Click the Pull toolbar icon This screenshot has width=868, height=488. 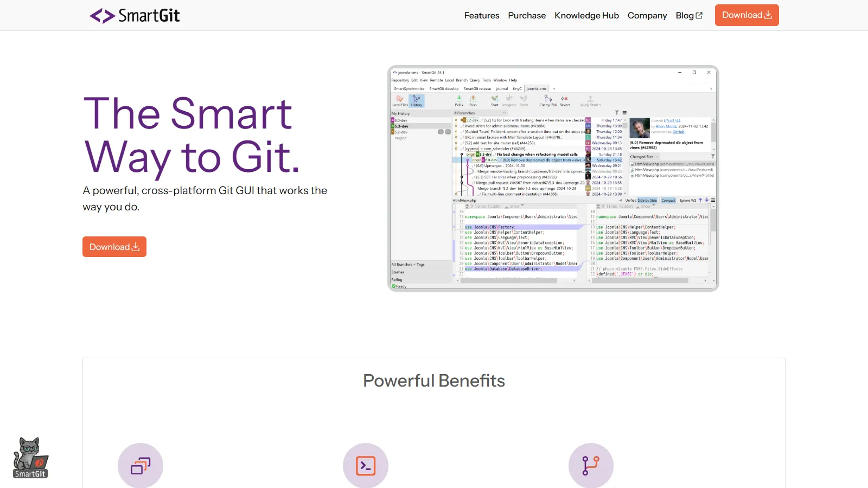[x=457, y=101]
